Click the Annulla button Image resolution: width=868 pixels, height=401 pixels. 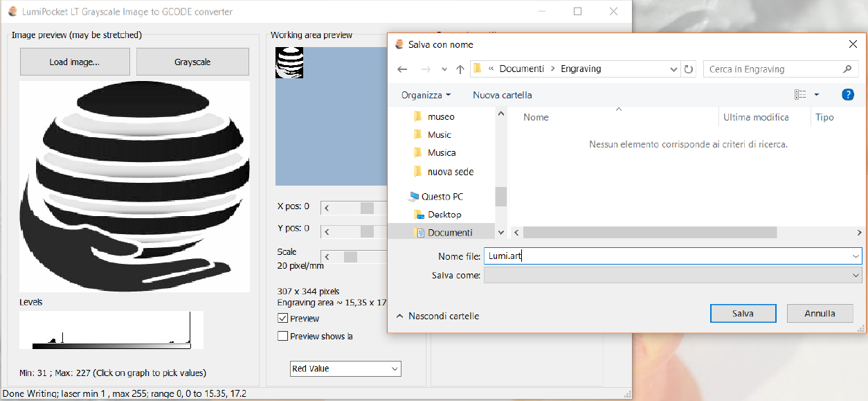(820, 313)
